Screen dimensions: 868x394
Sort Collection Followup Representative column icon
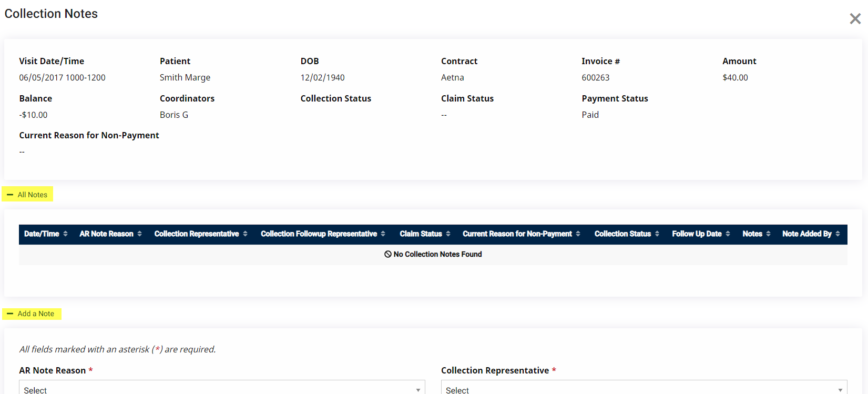coord(383,234)
